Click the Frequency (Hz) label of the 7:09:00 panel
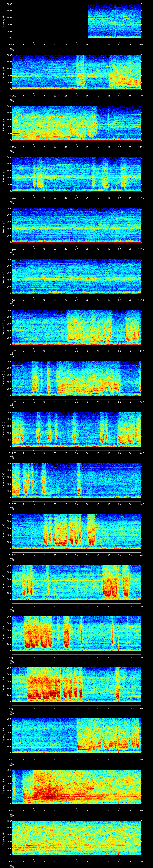153x868 pixels. point(3,21)
